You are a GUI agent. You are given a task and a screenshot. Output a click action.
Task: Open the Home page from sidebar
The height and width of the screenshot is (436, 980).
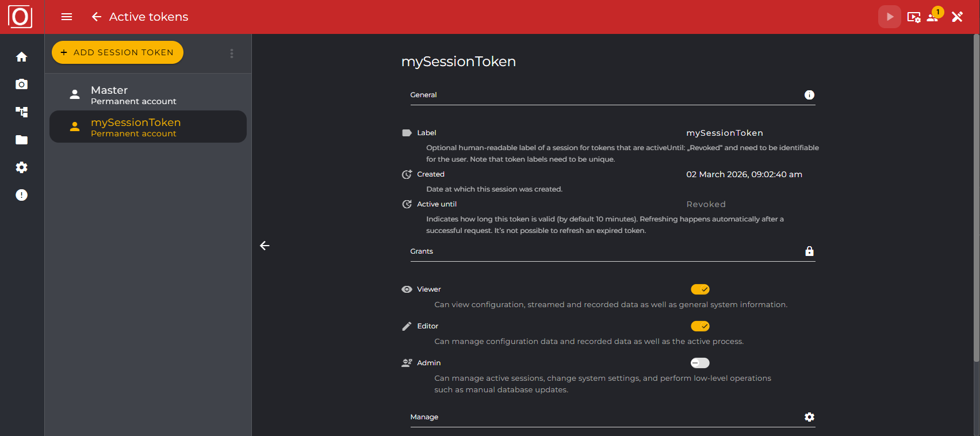(x=22, y=57)
